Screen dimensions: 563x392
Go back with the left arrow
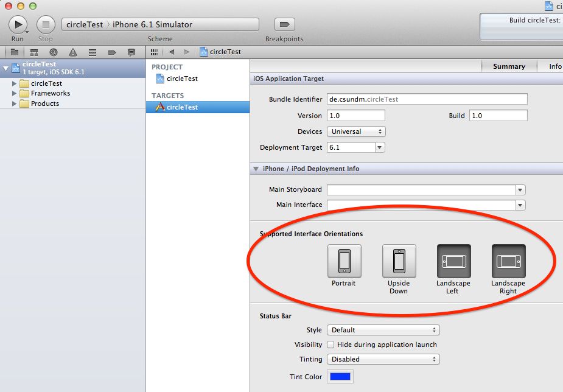tap(172, 52)
